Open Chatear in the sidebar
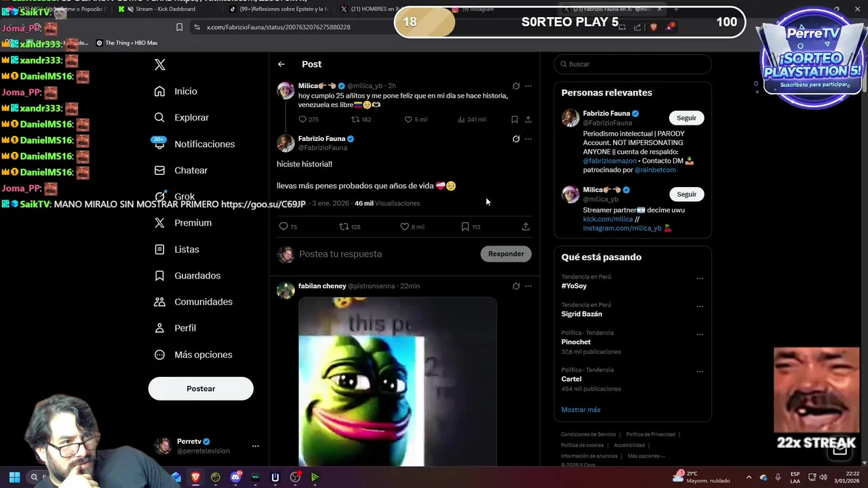The width and height of the screenshot is (868, 488). (180, 170)
